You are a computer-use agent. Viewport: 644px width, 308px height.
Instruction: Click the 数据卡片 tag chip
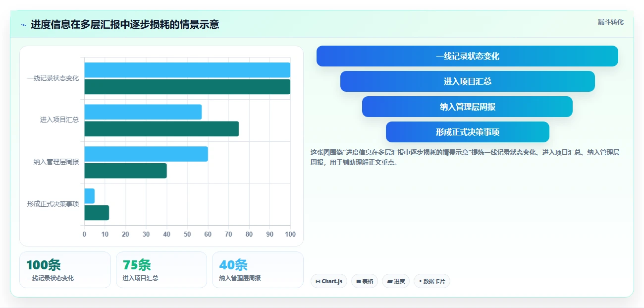click(432, 281)
